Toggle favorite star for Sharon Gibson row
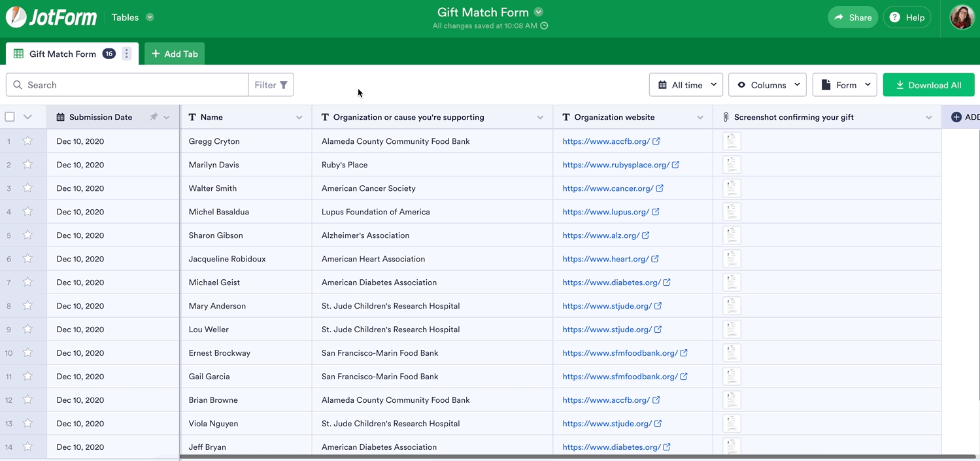This screenshot has height=461, width=980. click(x=27, y=235)
